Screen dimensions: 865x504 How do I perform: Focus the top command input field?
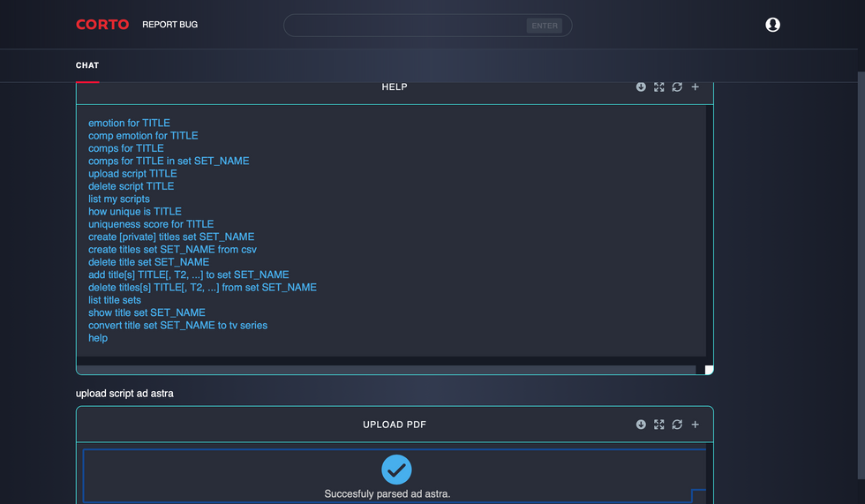(x=427, y=26)
